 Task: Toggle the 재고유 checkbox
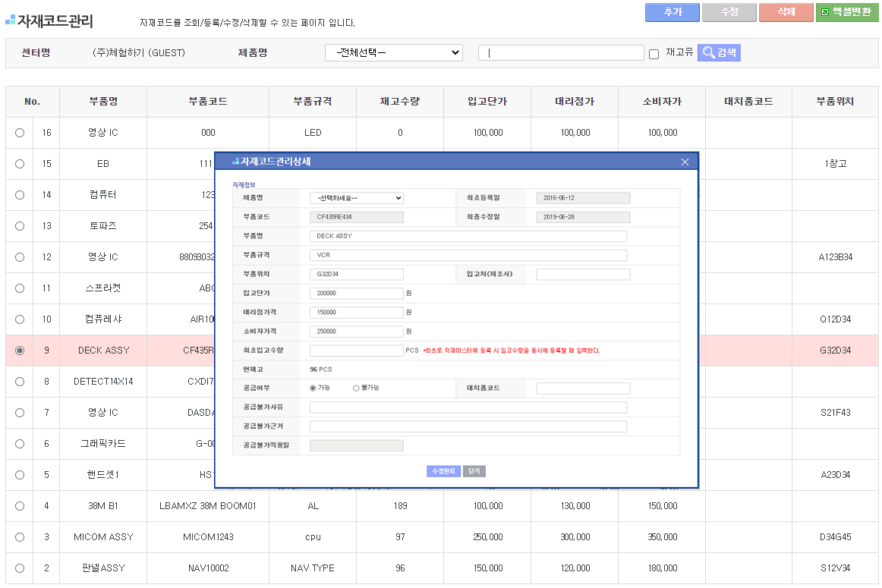pos(654,54)
